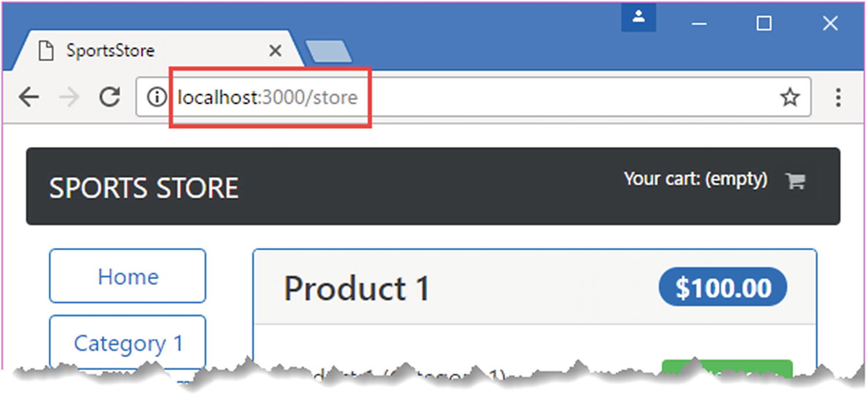Viewport: 868px width, 400px height.
Task: Reload the page with the refresh icon
Action: [x=109, y=98]
